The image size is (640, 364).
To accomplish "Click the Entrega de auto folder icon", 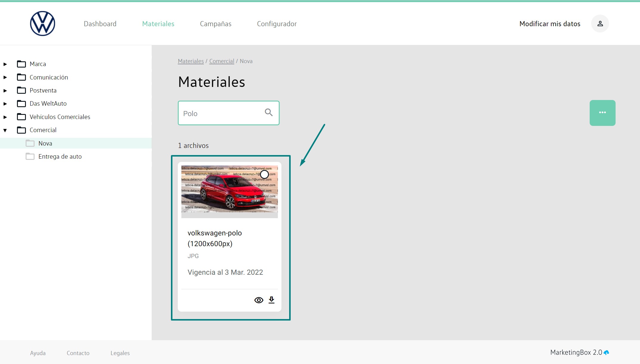I will pos(30,157).
